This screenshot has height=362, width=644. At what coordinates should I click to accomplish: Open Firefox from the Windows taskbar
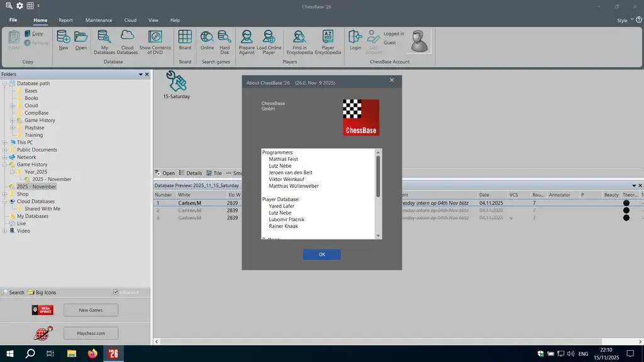pos(92,353)
